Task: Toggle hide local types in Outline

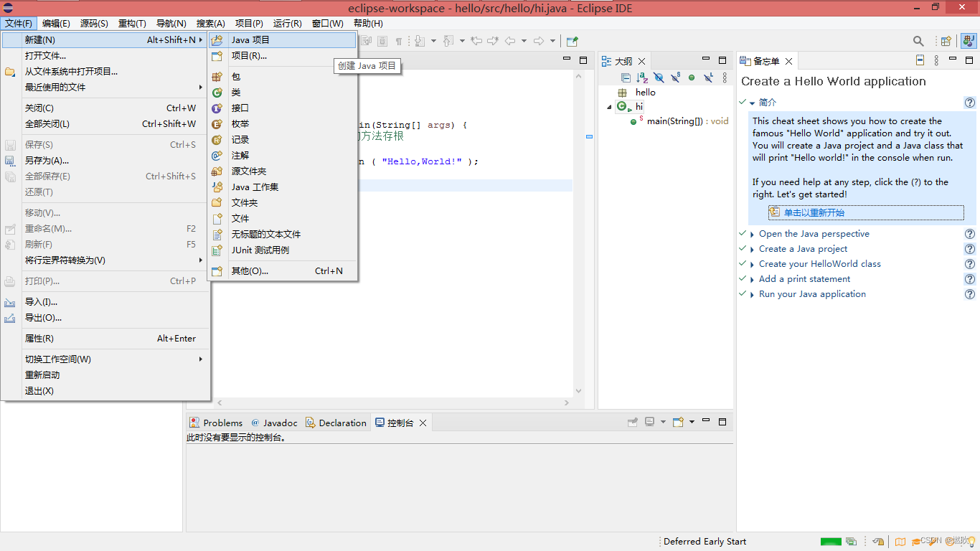Action: pos(708,77)
